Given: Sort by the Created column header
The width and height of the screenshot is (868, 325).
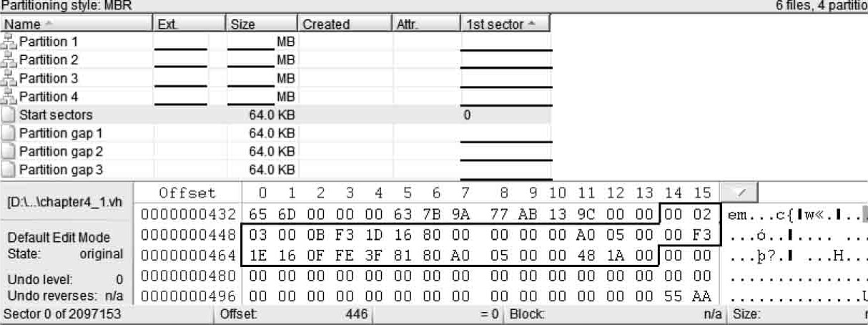Looking at the screenshot, I should click(345, 24).
